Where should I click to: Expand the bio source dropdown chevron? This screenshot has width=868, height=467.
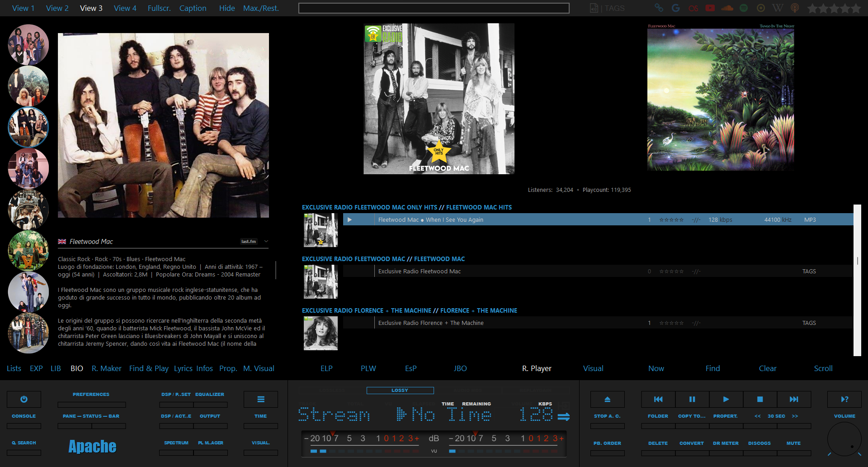click(266, 242)
